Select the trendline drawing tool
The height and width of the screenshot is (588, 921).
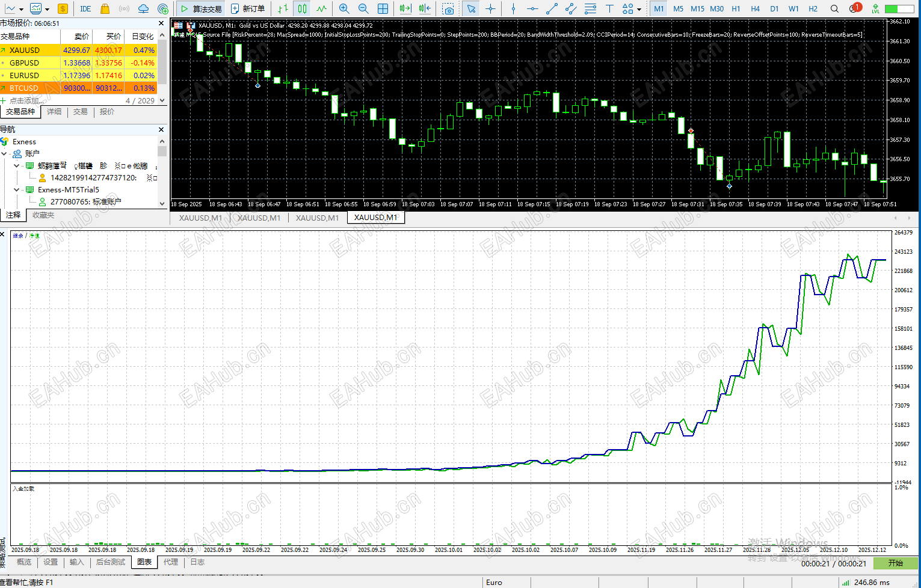tap(552, 8)
